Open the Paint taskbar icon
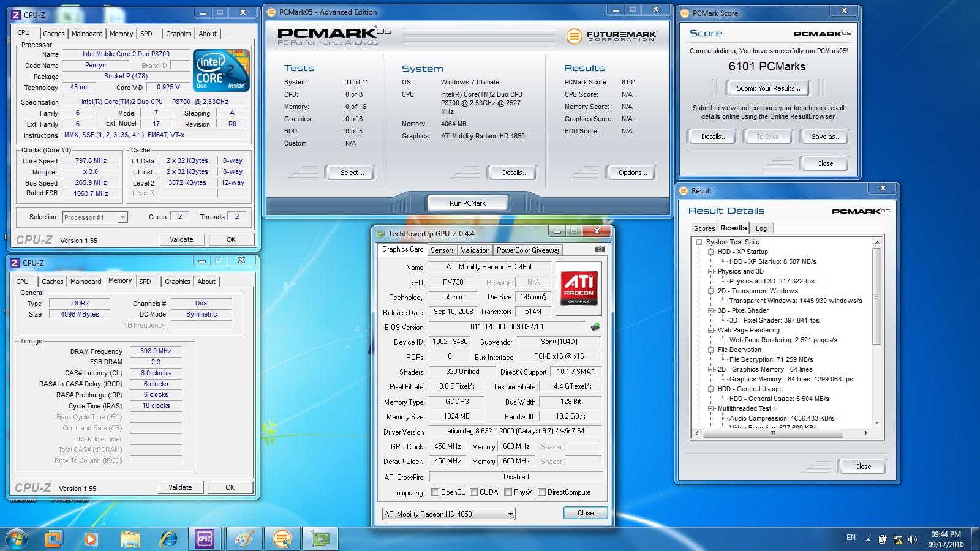Viewport: 980px width, 551px height. [x=244, y=539]
